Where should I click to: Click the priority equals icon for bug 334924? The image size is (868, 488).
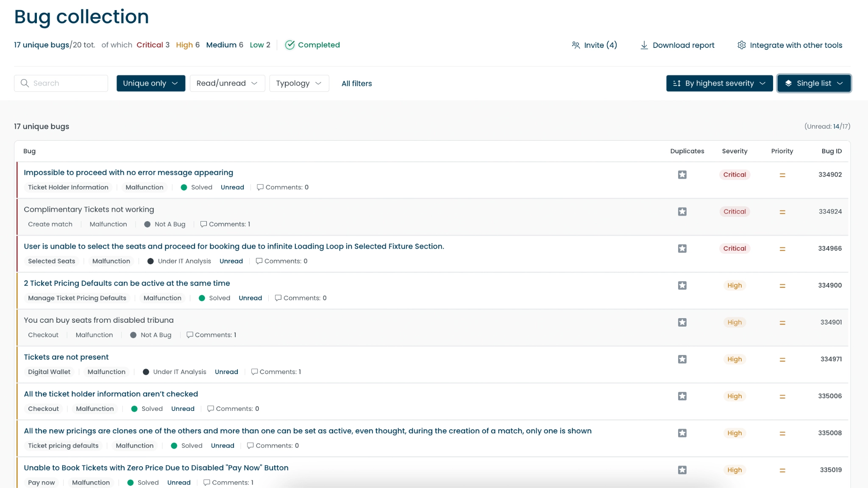[782, 212]
